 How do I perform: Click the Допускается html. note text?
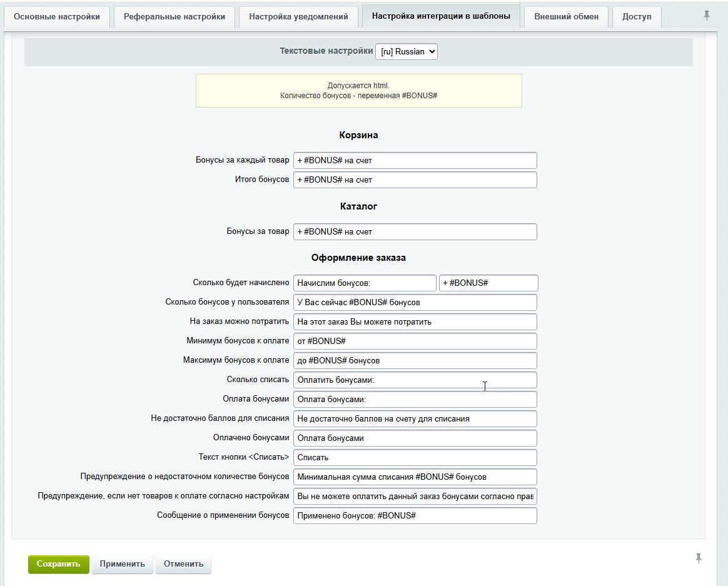358,86
